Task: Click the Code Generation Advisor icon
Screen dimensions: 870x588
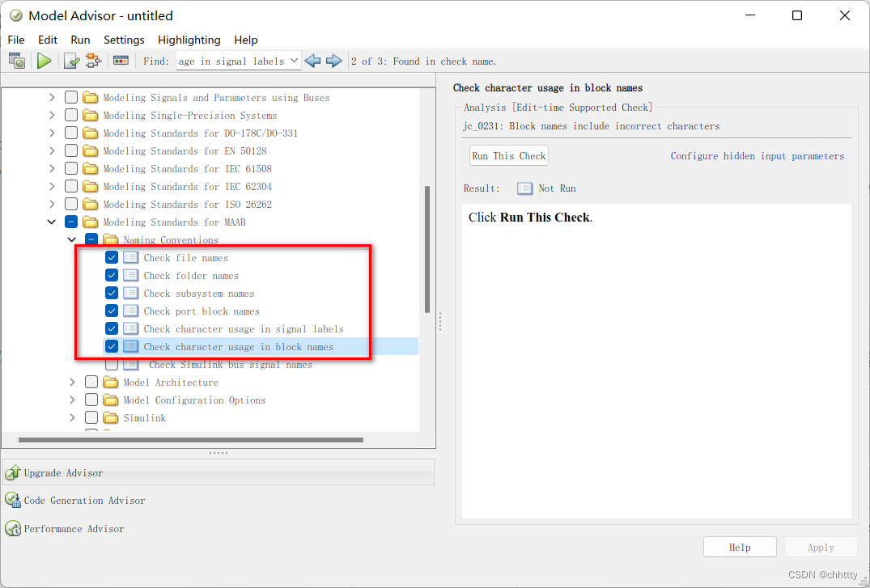Action: pyautogui.click(x=13, y=500)
